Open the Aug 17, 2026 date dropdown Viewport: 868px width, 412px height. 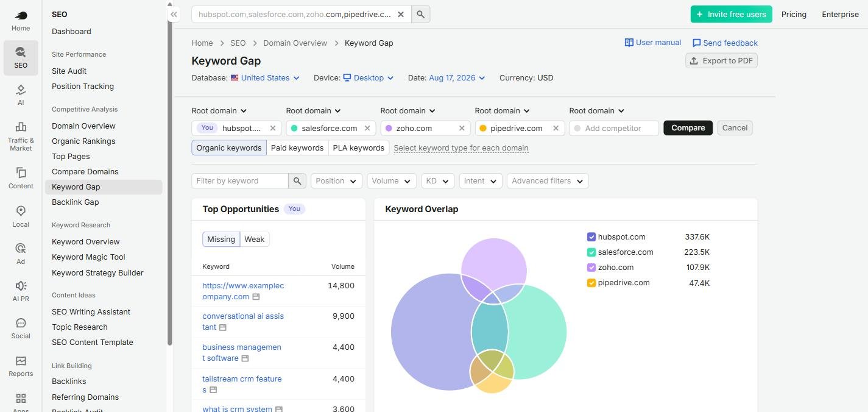[457, 78]
